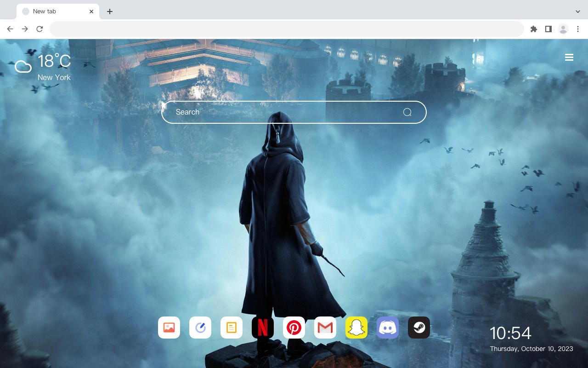The image size is (588, 368).
Task: Open the Extensions puzzle icon
Action: [533, 29]
